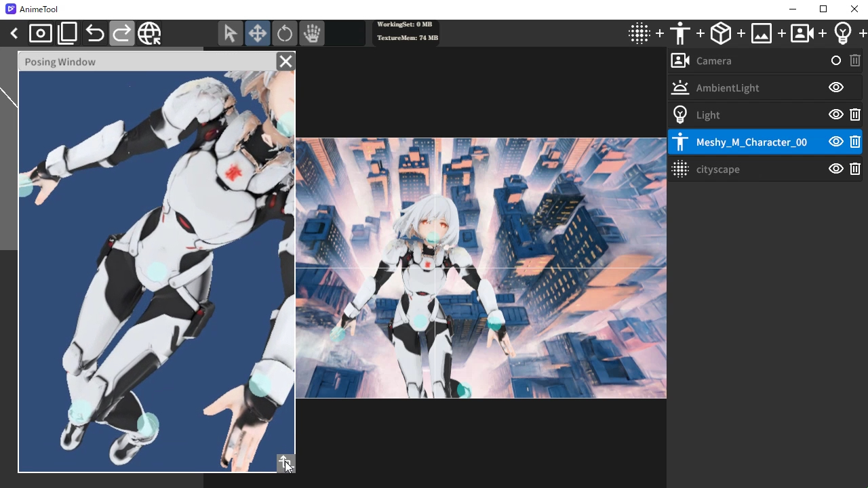The height and width of the screenshot is (488, 868).
Task: Toggle visibility of the cityscape object
Action: click(x=836, y=169)
